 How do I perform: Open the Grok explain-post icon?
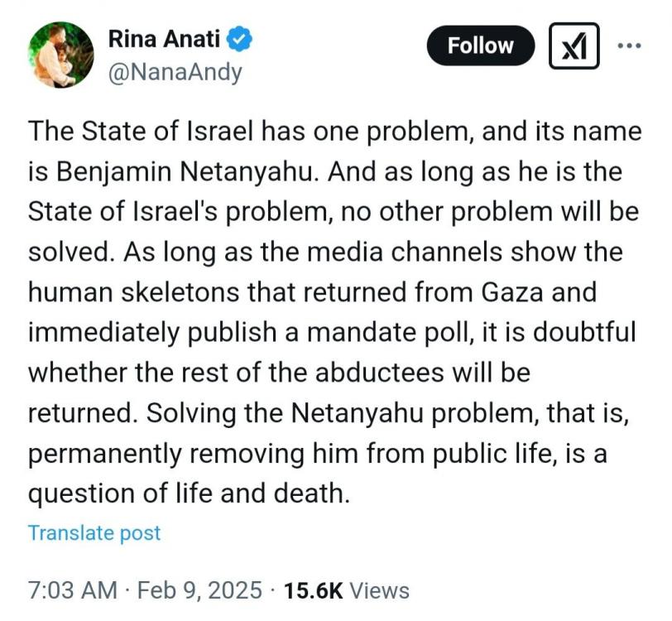pyautogui.click(x=574, y=46)
